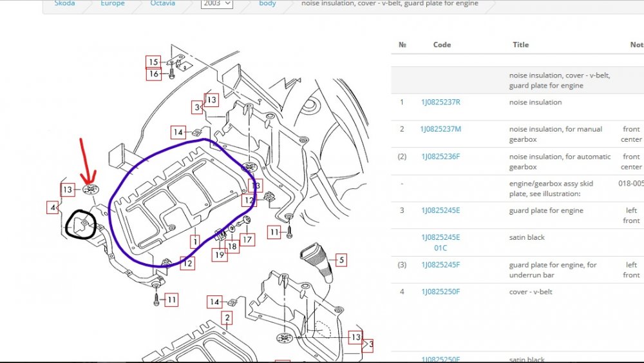This screenshot has height=363, width=644.
Task: Click the 'cover - v-belt' title in row 4
Action: [x=531, y=292]
